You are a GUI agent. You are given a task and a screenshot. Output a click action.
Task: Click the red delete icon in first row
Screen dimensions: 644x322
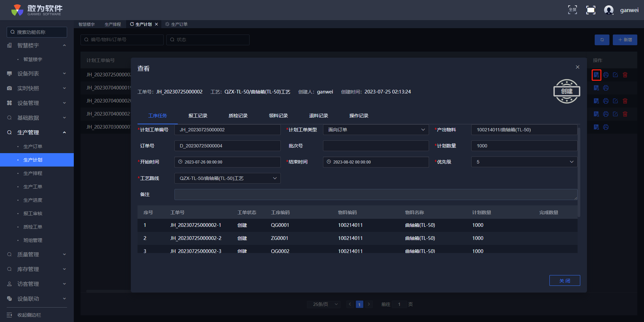point(625,75)
